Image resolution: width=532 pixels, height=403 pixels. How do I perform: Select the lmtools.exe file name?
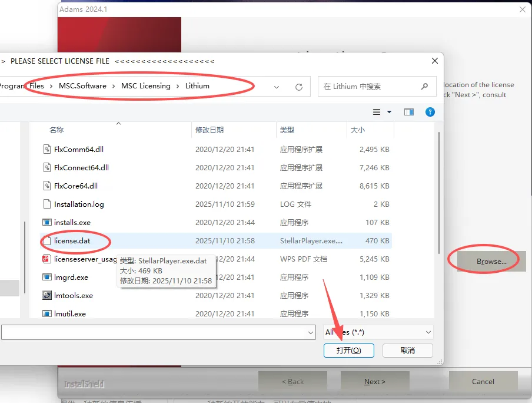click(74, 296)
